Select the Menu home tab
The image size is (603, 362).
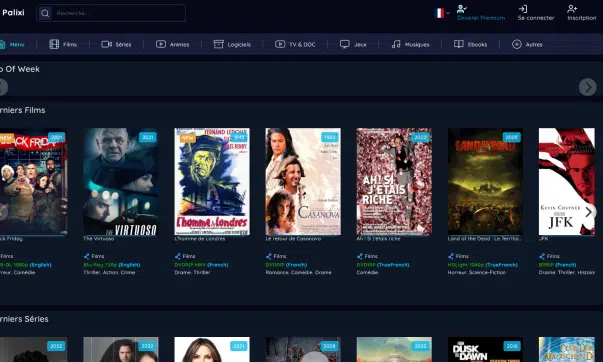(x=12, y=44)
